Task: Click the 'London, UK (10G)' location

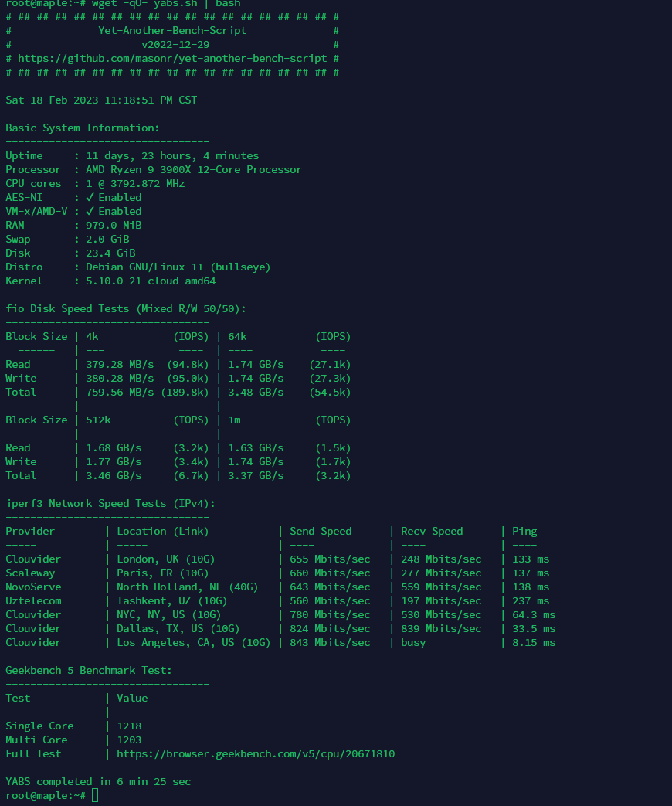Action: 166,559
